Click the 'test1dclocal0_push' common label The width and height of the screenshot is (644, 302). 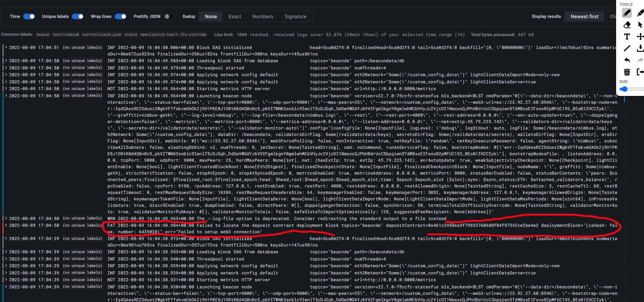pyautogui.click(x=102, y=35)
